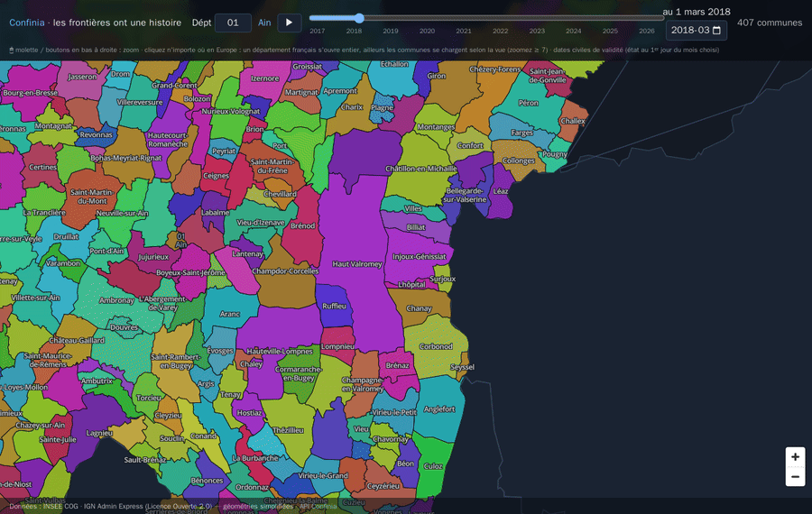Screen dimensions: 812x514
Task: Jump to 2024 on the timeline
Action: tap(573, 31)
